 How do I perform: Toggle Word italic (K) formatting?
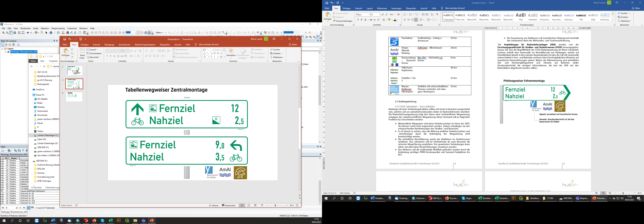point(362,20)
